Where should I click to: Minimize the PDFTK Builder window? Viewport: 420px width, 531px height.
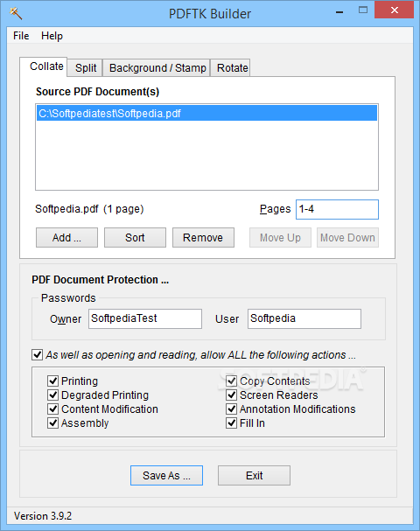[339, 11]
